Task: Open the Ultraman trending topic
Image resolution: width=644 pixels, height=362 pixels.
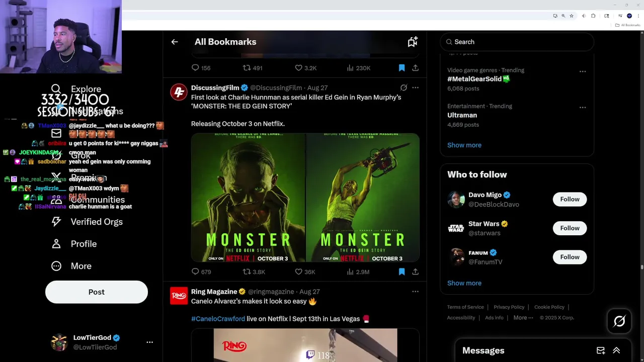Action: pos(462,115)
